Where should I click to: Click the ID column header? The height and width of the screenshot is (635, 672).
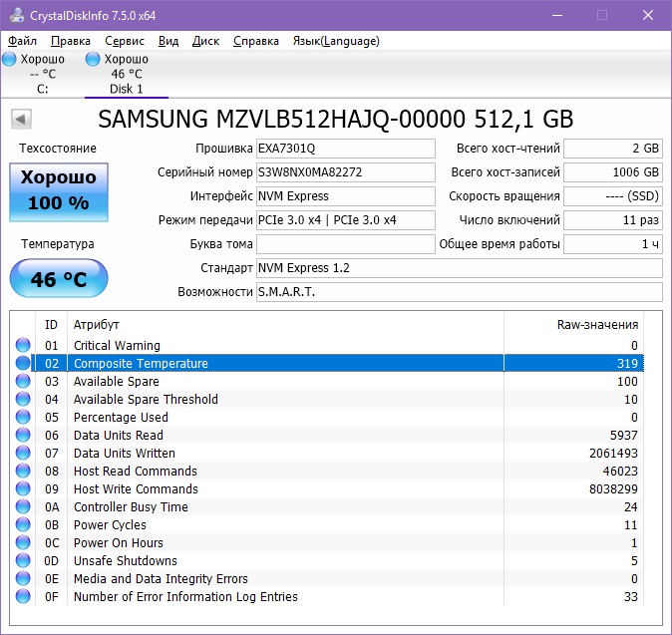click(51, 325)
